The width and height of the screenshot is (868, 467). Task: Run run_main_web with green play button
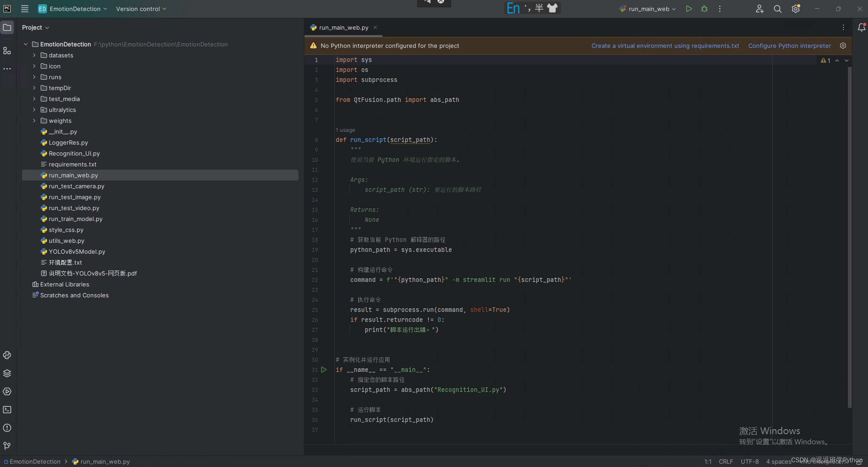pyautogui.click(x=689, y=9)
